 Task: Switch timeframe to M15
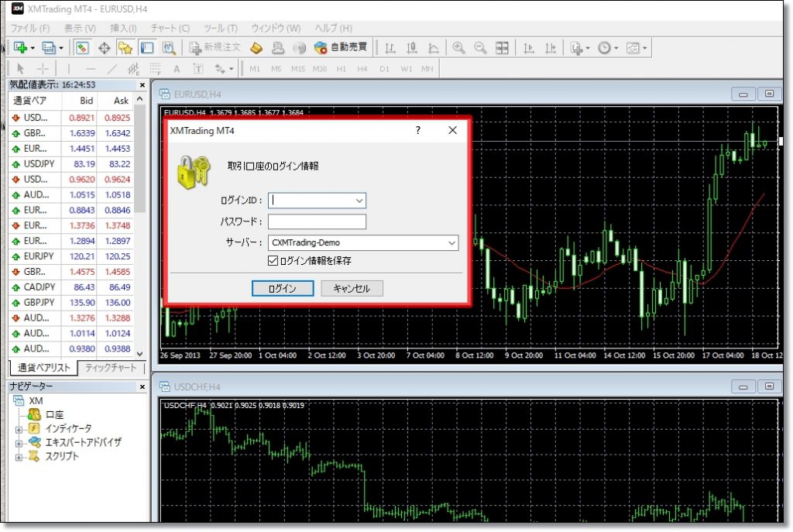[x=298, y=69]
